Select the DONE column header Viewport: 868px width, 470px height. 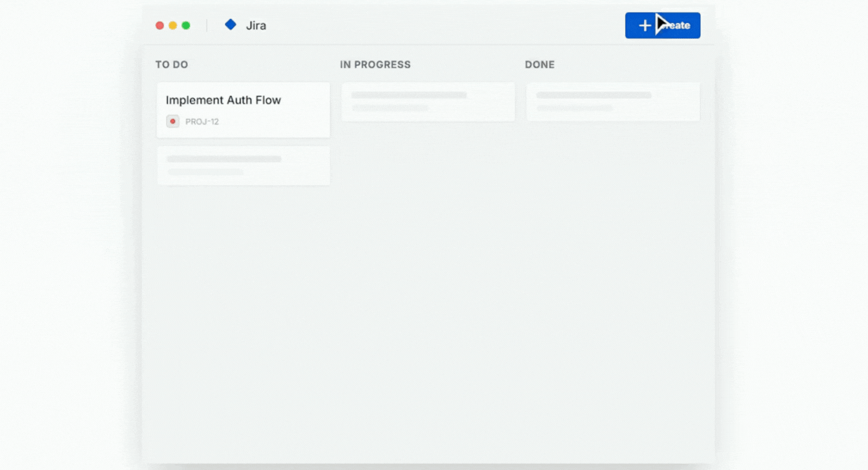click(539, 65)
